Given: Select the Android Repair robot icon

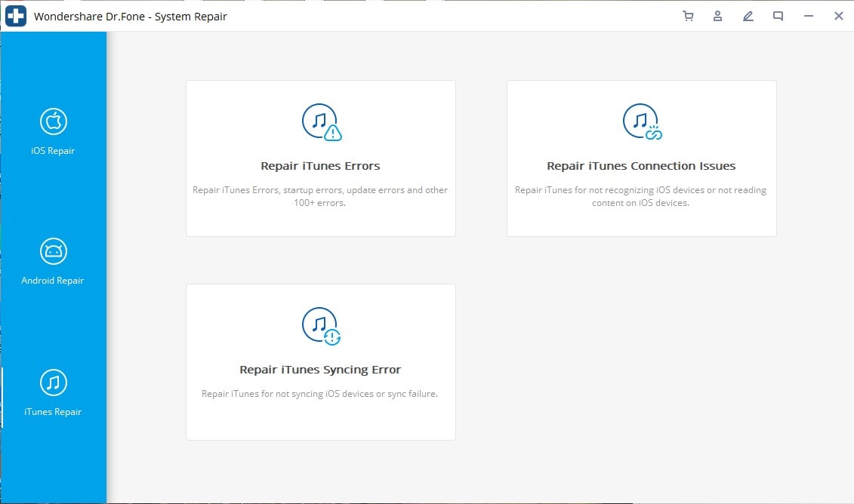Looking at the screenshot, I should pos(54,251).
